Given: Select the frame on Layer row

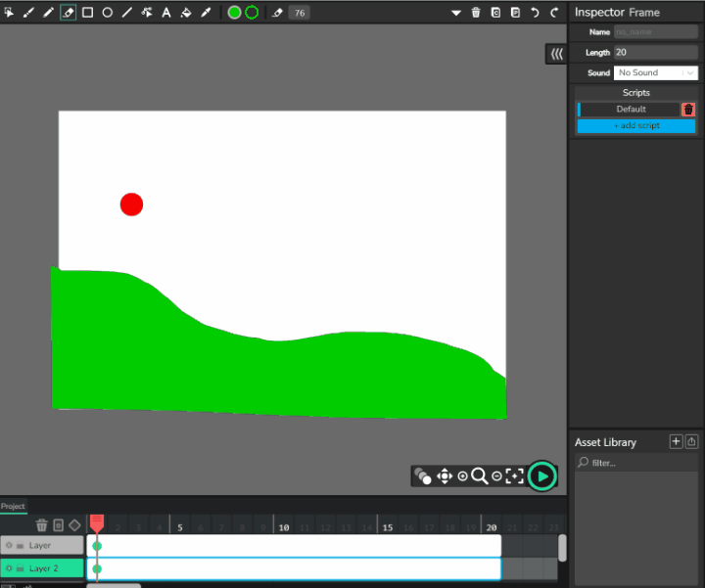Looking at the screenshot, I should [294, 546].
